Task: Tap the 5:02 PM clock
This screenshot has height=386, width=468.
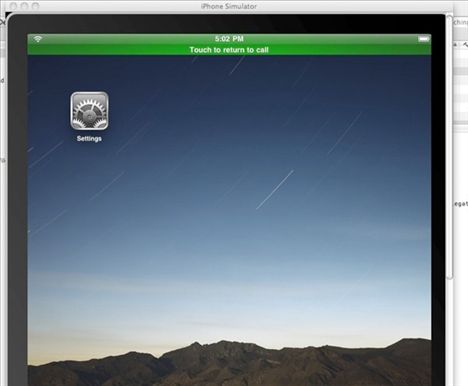Action: pos(229,39)
